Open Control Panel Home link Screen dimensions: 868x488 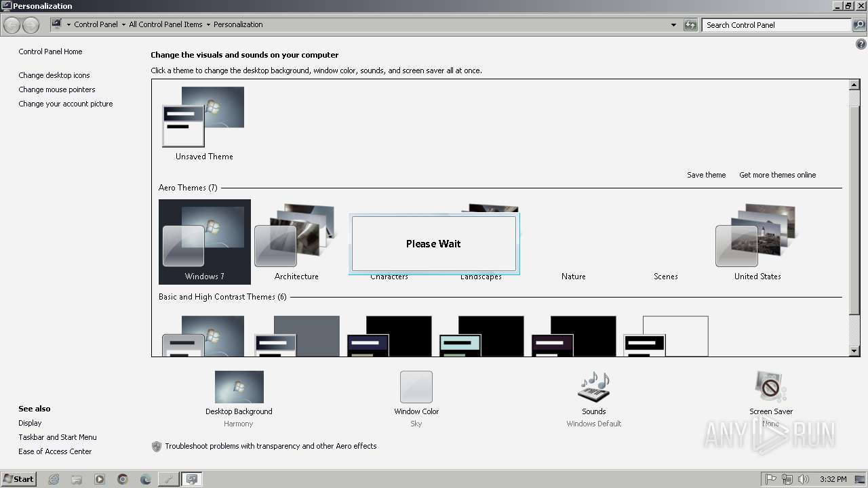tap(50, 52)
